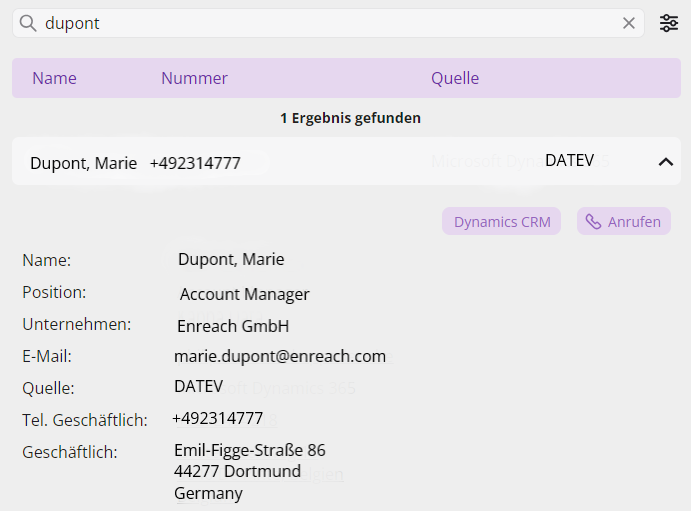
Task: Sort by the Nummer column header
Action: [194, 78]
